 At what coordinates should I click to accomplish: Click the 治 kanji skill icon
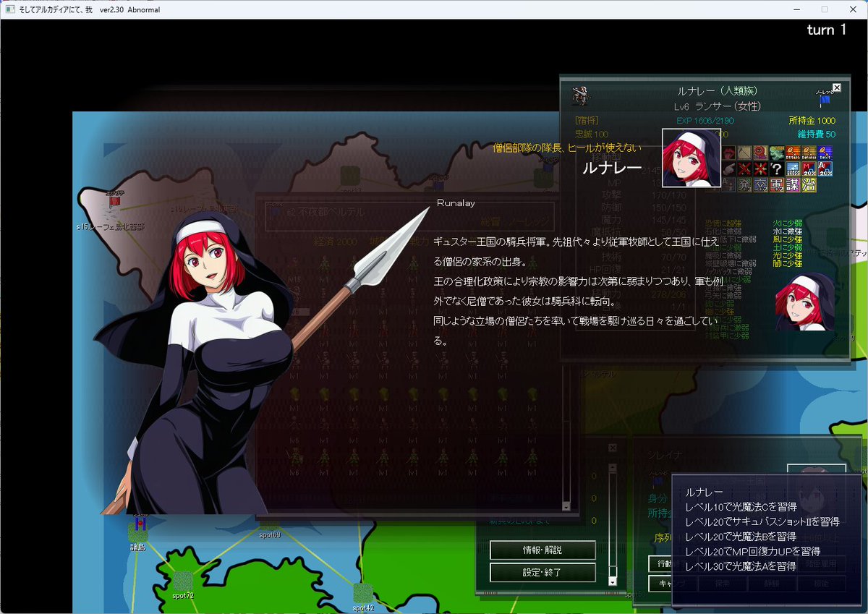point(809,184)
